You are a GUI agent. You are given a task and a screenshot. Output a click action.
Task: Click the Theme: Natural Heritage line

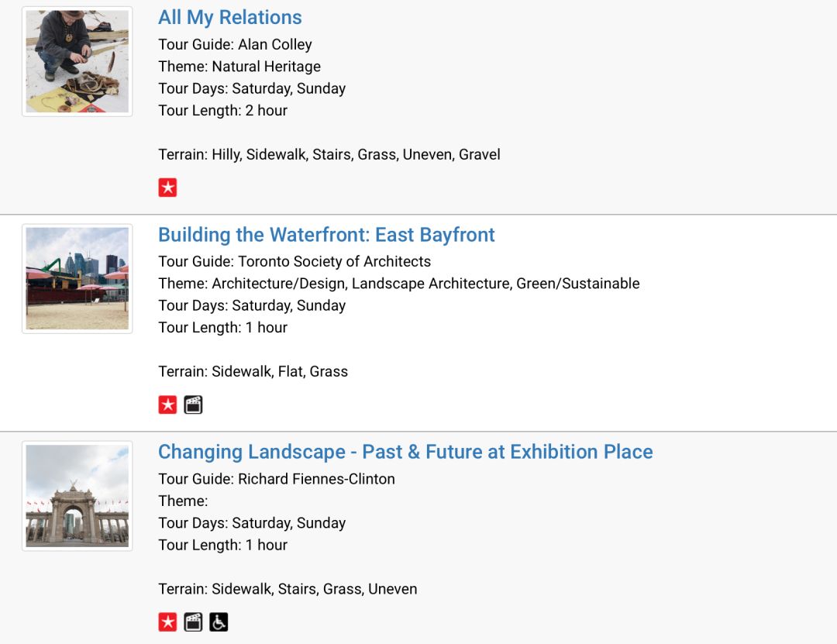239,66
